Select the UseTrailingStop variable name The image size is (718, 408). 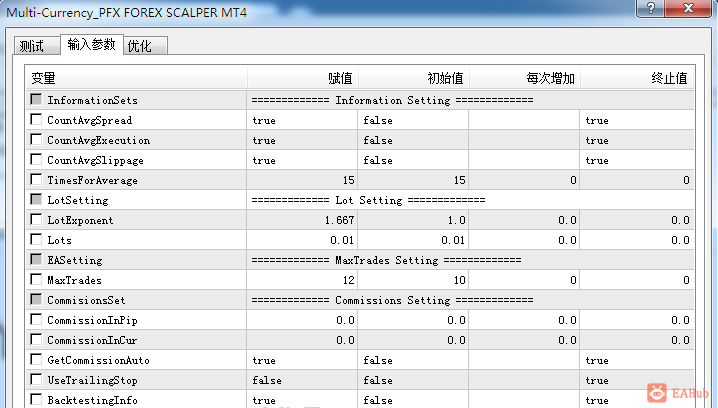[x=92, y=381]
